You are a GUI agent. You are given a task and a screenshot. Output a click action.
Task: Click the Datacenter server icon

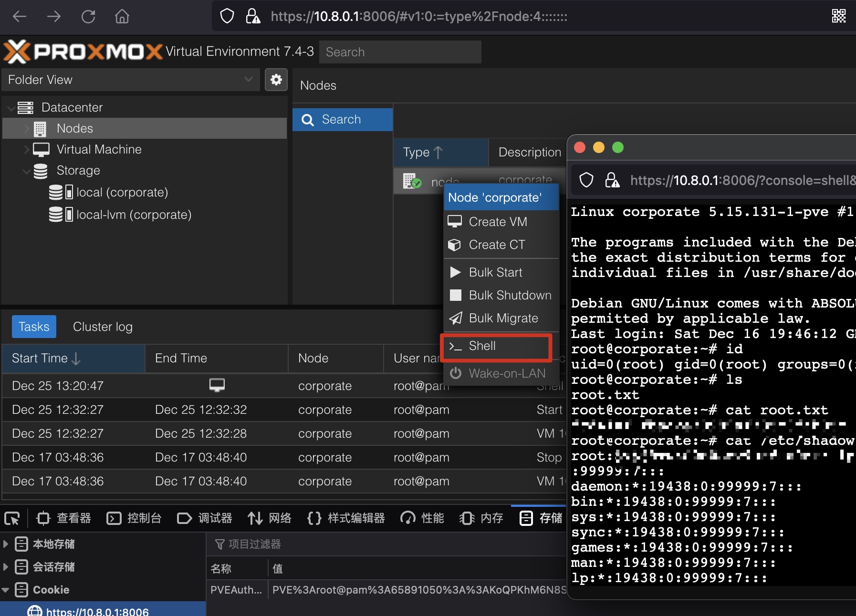click(x=25, y=107)
